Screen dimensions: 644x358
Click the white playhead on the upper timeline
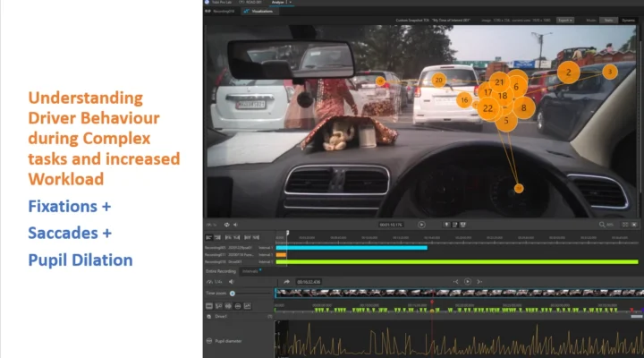[x=287, y=233]
